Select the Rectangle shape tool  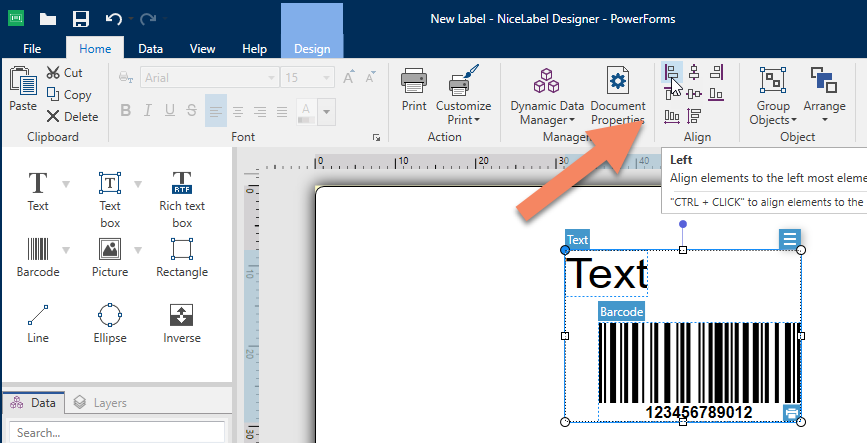[181, 258]
